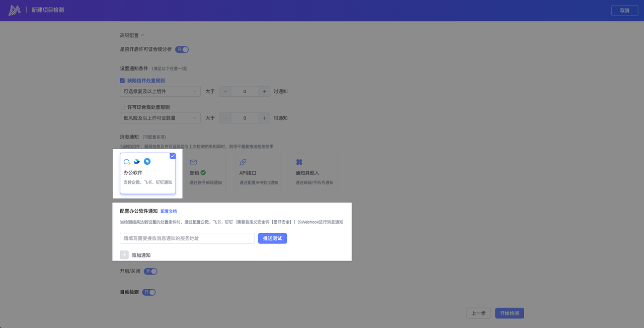Select the 邮箱 envelope icon
Viewport: 644px width, 328px height.
pos(193,162)
